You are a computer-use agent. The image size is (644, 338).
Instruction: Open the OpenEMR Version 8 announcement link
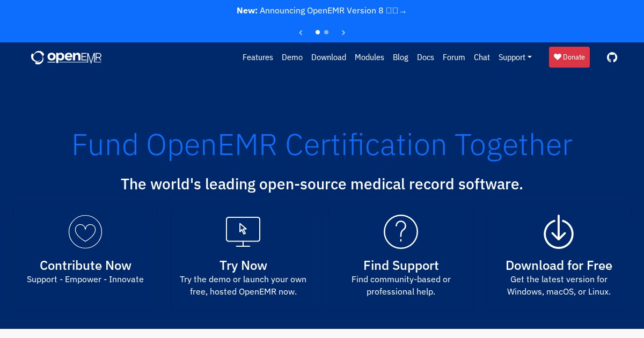tap(333, 11)
